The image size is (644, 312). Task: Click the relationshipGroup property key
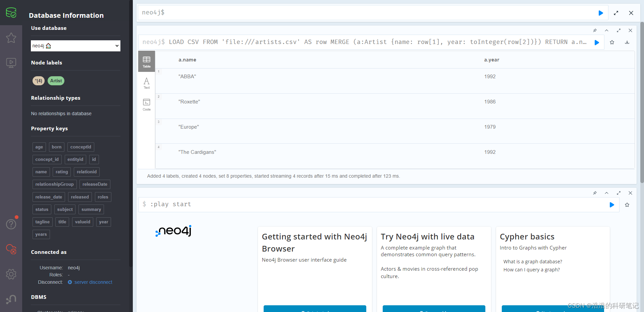click(55, 184)
